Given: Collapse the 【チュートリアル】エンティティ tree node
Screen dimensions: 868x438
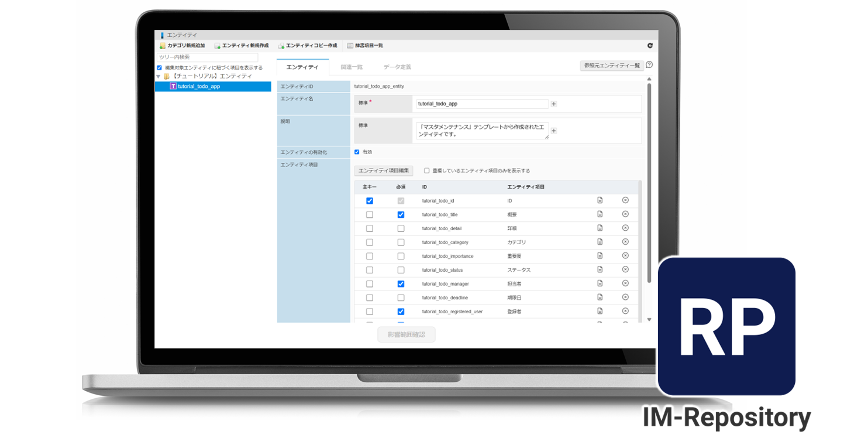Looking at the screenshot, I should click(159, 77).
